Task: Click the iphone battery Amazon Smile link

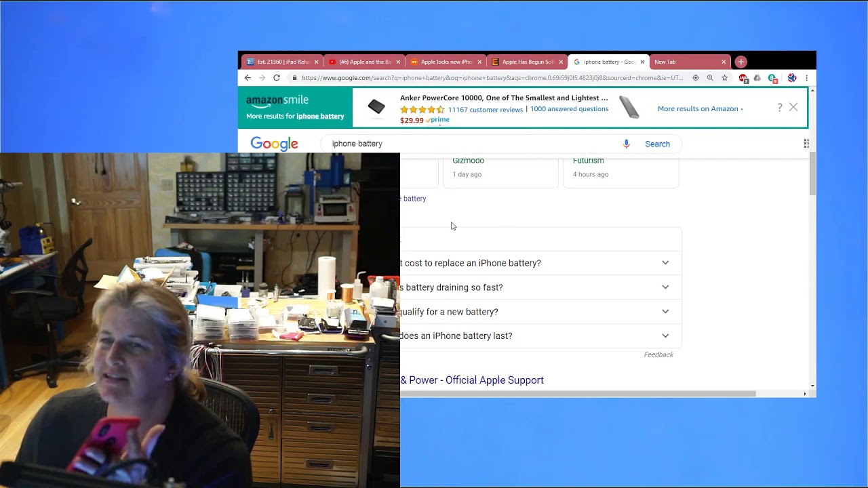Action: [x=320, y=117]
